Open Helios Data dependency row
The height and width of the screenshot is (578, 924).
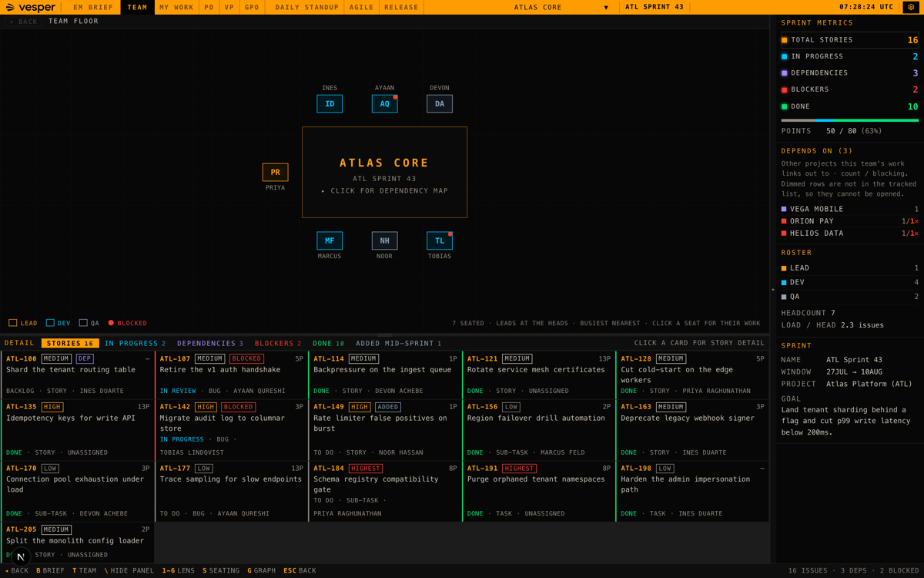(x=849, y=233)
